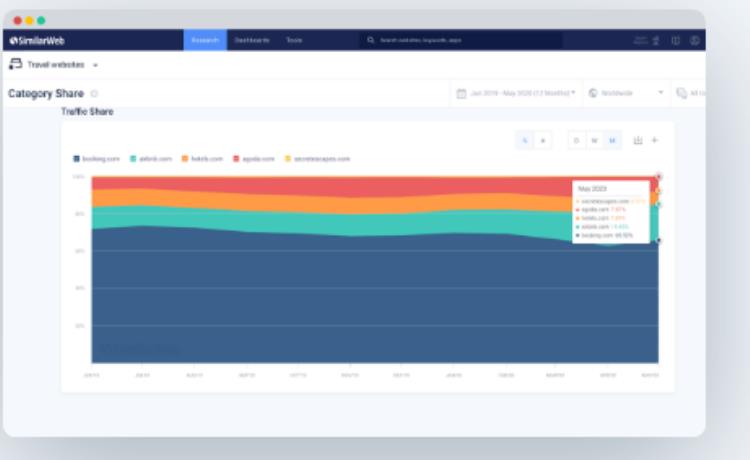
Task: Open the Research tab
Action: [205, 40]
